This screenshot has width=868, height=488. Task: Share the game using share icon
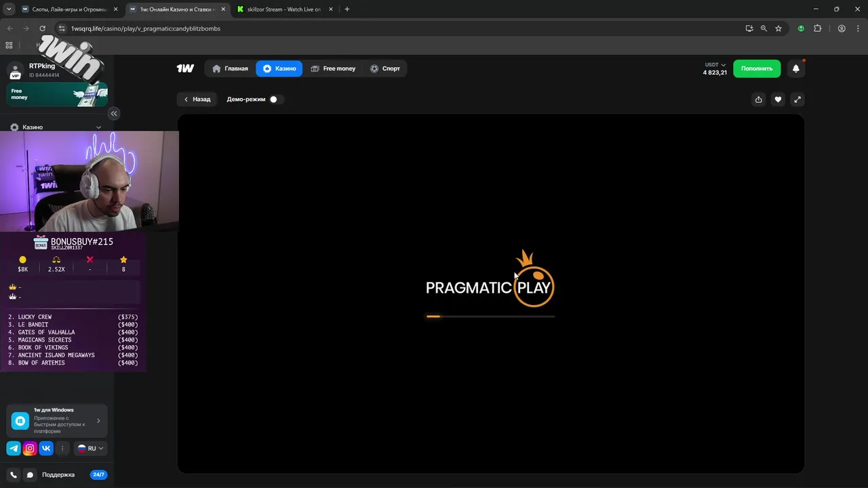click(759, 100)
